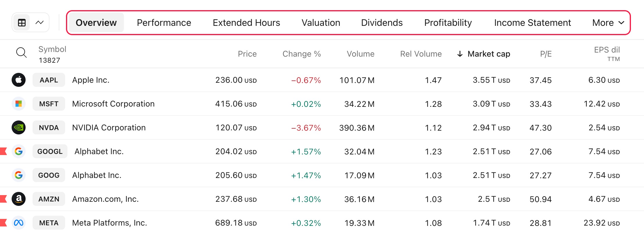Image resolution: width=644 pixels, height=234 pixels.
Task: Switch to the Performance tab
Action: 164,23
